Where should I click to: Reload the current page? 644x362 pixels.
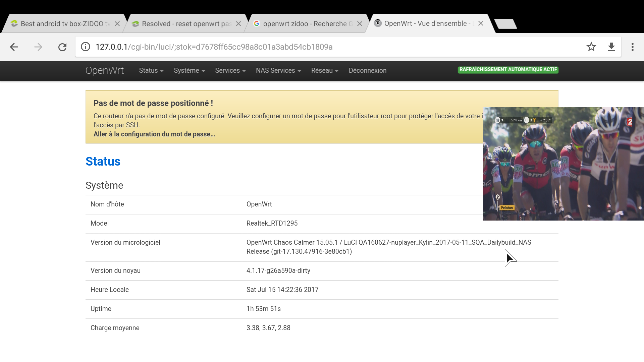[x=62, y=47]
